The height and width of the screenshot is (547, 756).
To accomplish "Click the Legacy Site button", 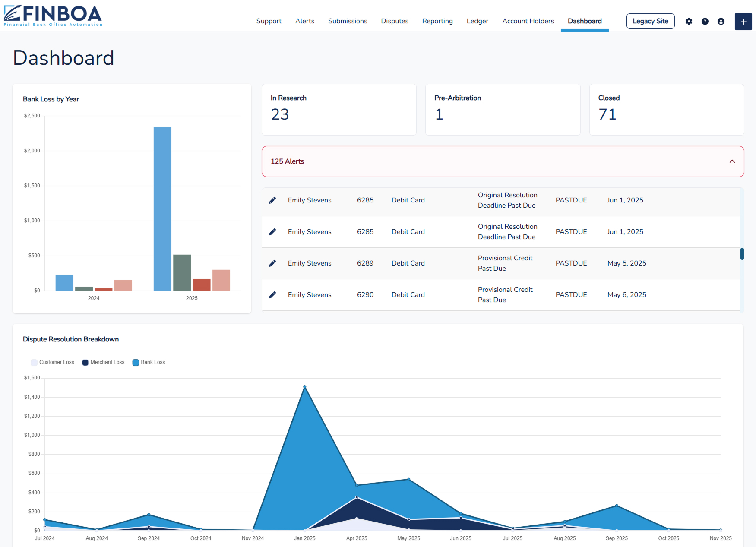I will click(650, 21).
